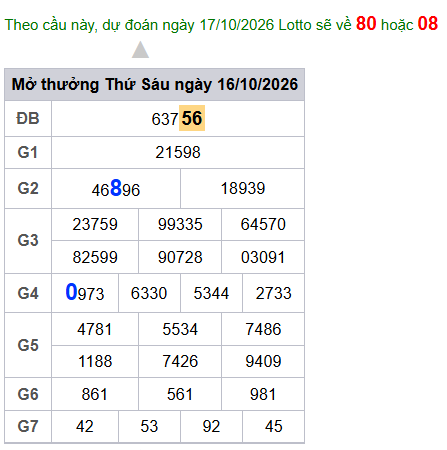Click the G5 result 7486
Image resolution: width=447 pixels, height=450 pixels.
(263, 329)
